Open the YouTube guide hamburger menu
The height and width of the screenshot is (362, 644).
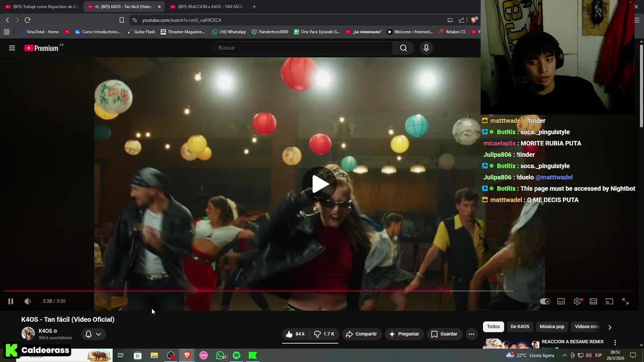12,48
